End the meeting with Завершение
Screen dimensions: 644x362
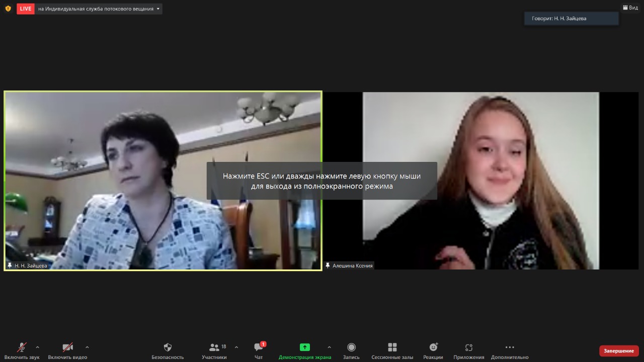619,350
